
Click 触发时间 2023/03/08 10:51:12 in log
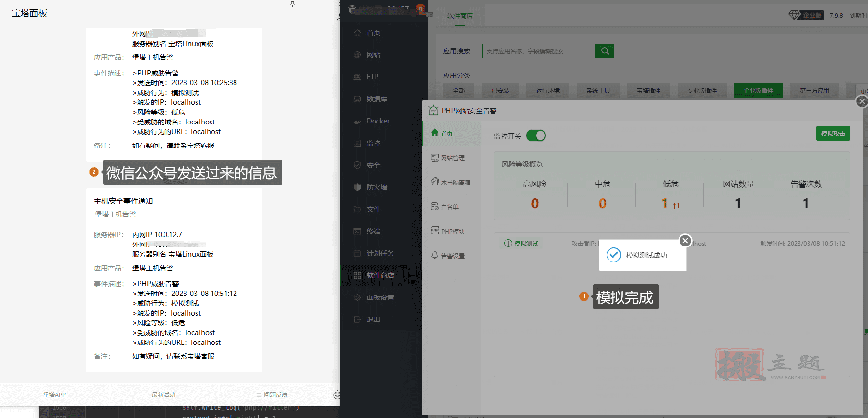802,243
